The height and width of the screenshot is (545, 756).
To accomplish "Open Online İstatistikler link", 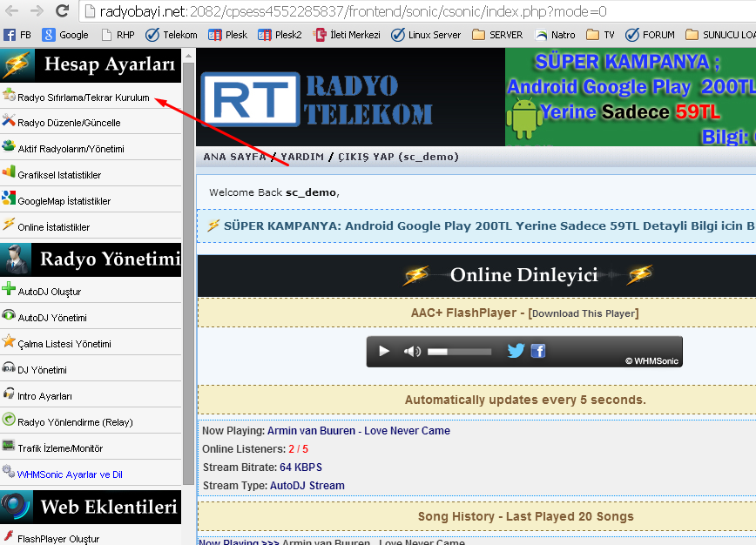I will pos(53,227).
